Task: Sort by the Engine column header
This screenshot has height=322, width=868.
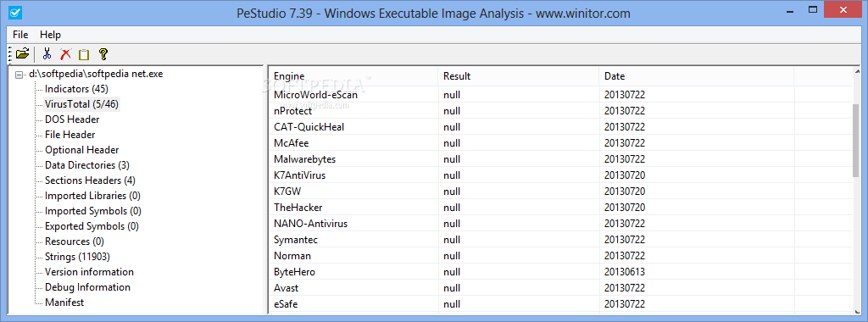Action: point(353,76)
